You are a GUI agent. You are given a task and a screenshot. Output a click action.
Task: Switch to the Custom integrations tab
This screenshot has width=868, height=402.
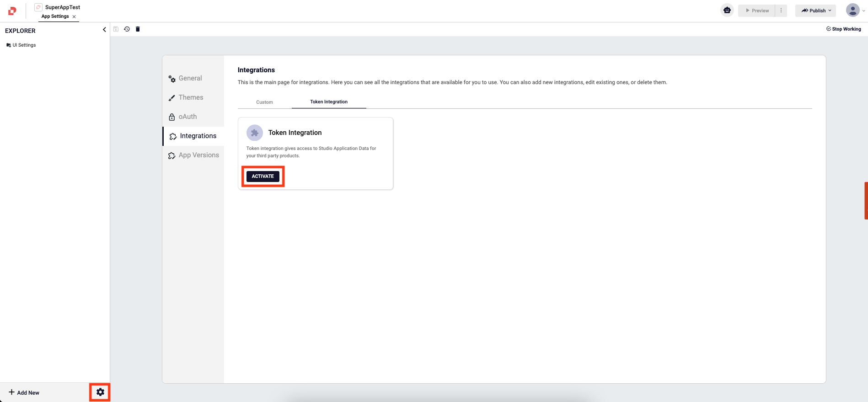(264, 102)
